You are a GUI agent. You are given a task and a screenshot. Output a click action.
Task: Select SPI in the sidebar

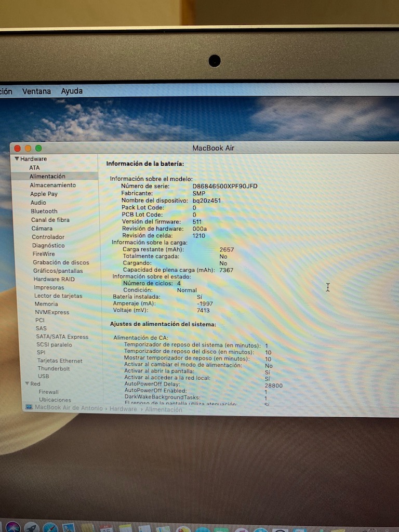point(41,352)
